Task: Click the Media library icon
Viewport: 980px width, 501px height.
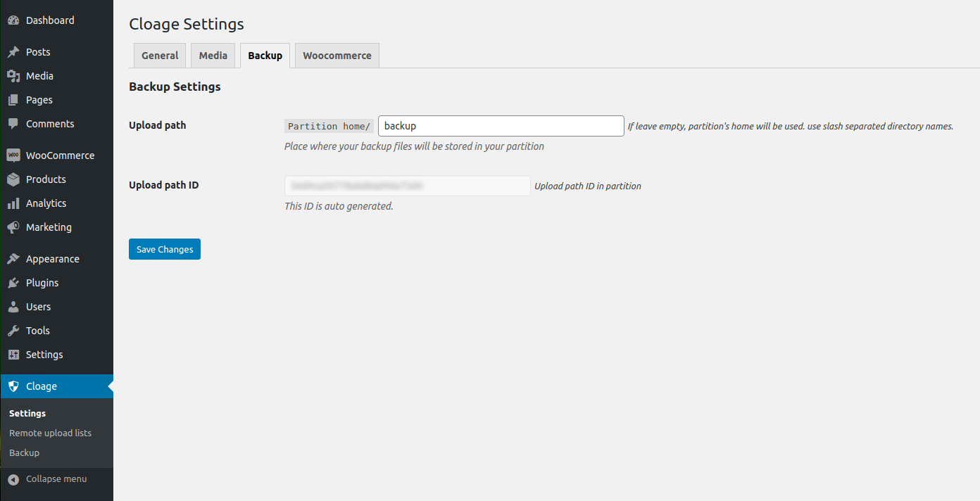Action: click(x=13, y=76)
